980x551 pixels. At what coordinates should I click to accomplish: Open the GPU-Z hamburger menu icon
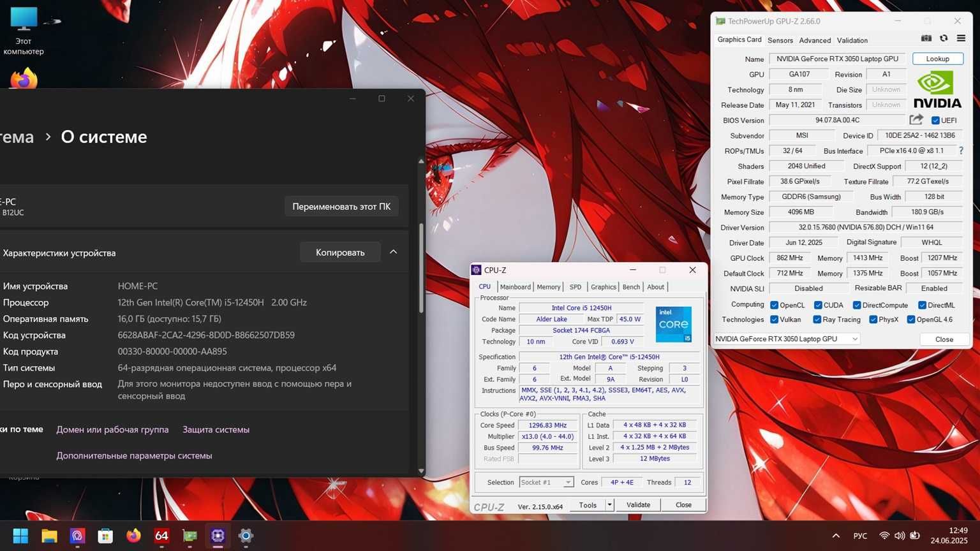click(961, 38)
